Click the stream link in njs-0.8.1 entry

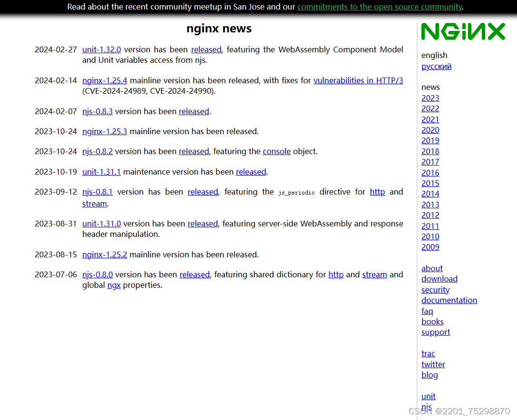95,204
